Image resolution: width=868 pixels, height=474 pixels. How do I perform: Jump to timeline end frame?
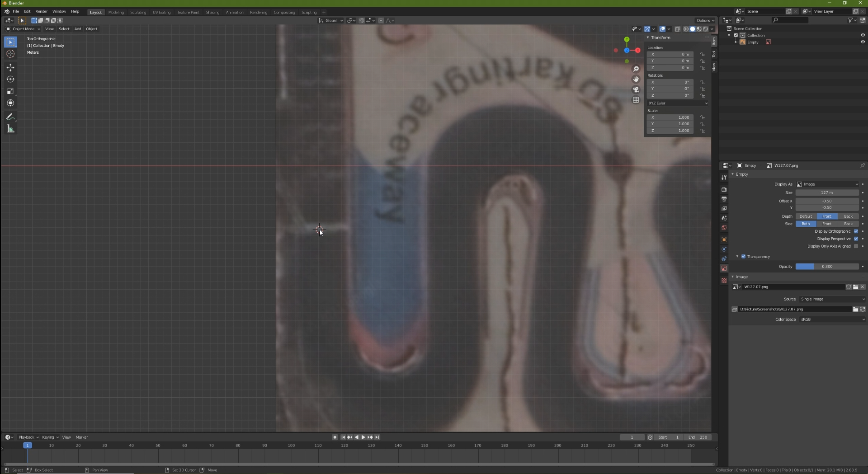pos(377,437)
